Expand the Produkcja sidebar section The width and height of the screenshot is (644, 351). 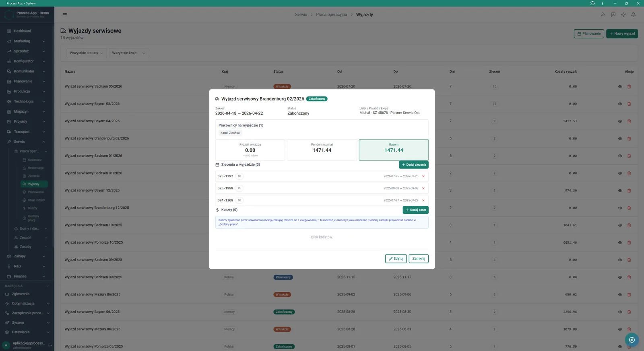(27, 91)
